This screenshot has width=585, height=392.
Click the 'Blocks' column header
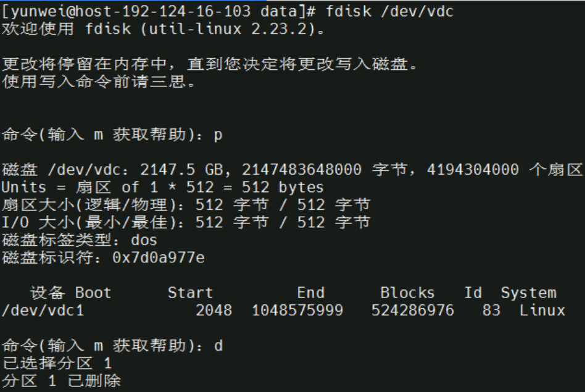(x=407, y=293)
